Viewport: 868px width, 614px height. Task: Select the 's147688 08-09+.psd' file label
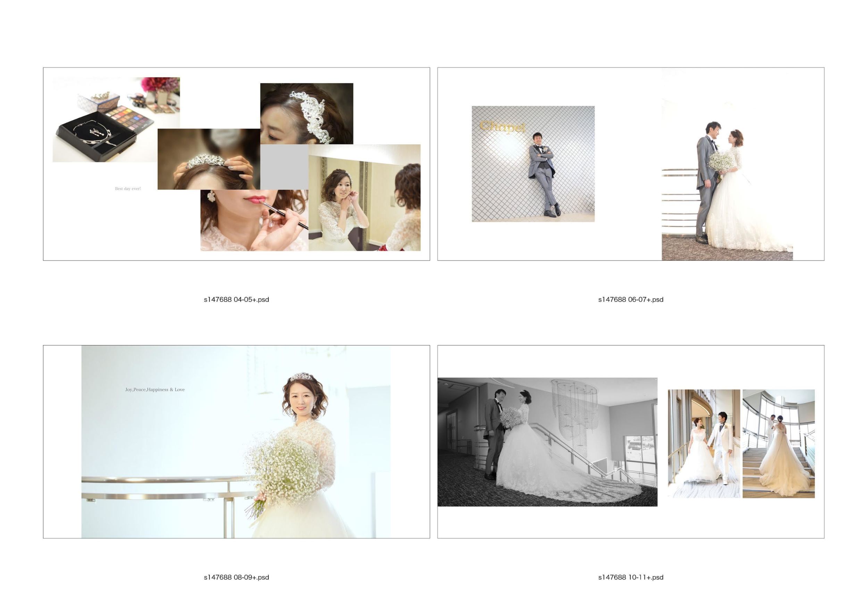click(x=236, y=577)
